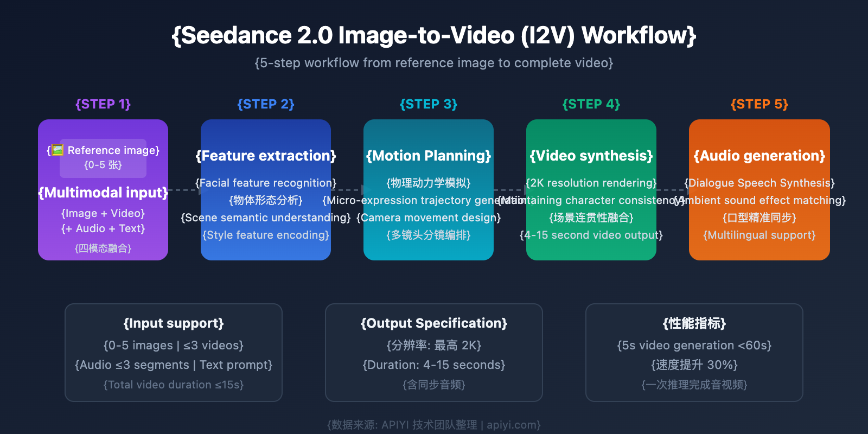868x434 pixels.
Task: Click the Input support heading
Action: [x=174, y=323]
